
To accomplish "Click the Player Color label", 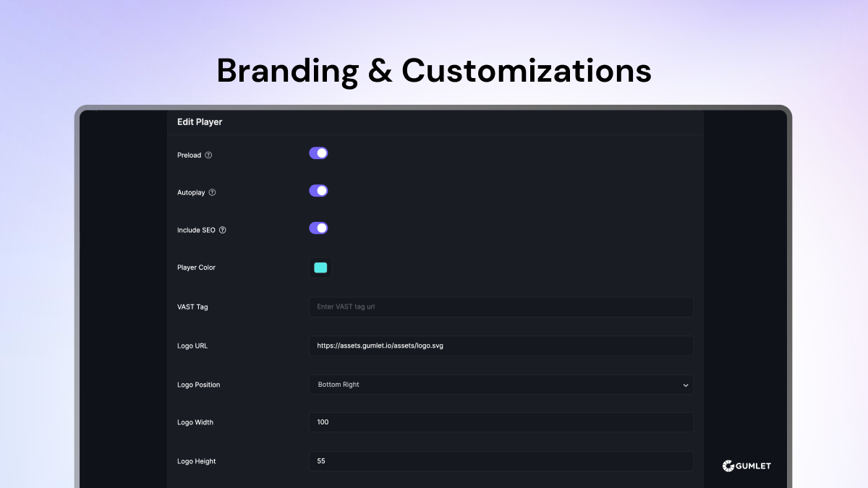I will tap(196, 267).
